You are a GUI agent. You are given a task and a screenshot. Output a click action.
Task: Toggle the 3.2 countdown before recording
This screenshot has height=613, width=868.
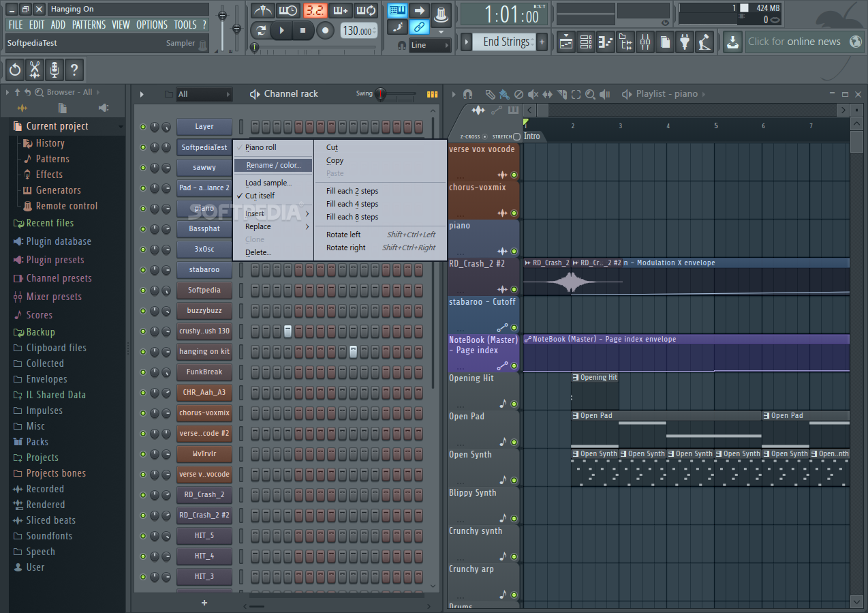[x=315, y=11]
